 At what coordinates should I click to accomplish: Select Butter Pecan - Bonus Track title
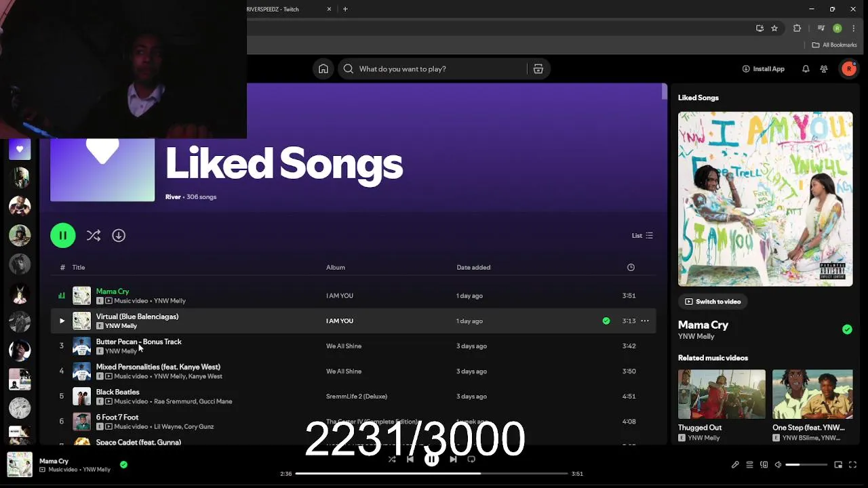coord(138,342)
